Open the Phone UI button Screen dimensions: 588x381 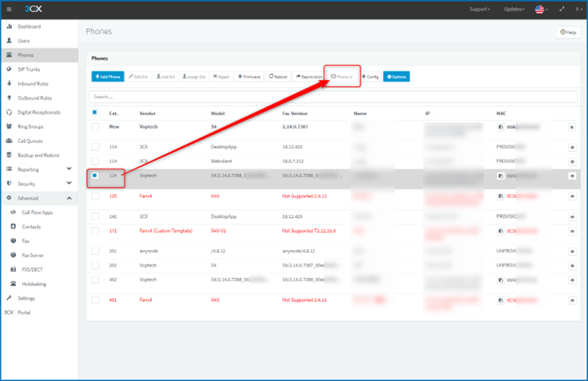point(341,77)
